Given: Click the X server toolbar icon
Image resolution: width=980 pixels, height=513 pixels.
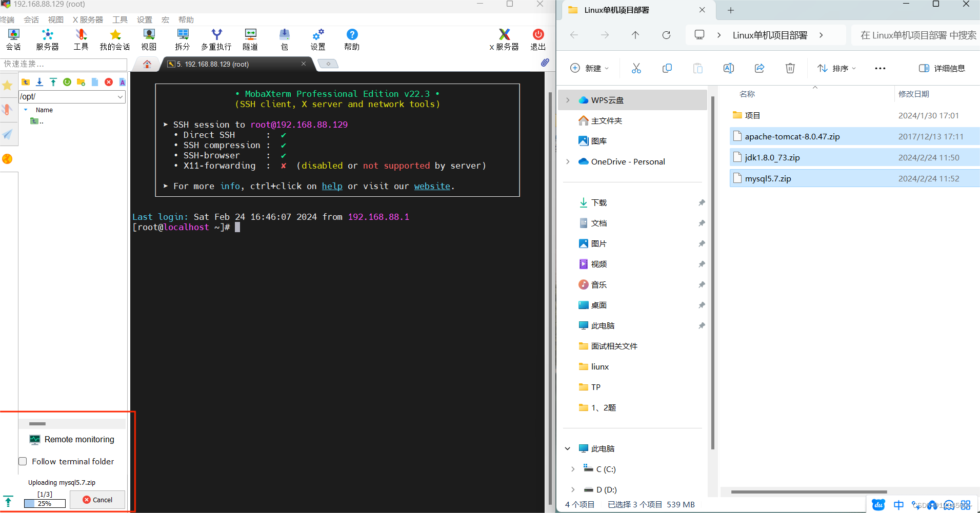Looking at the screenshot, I should pos(504,39).
